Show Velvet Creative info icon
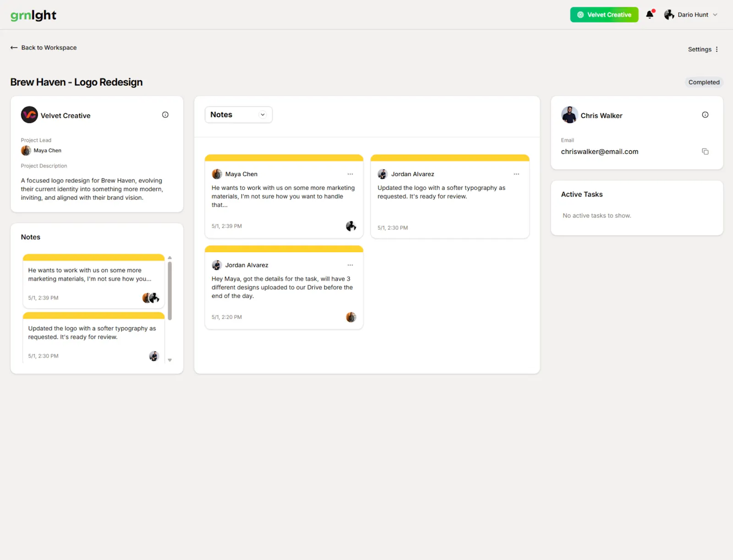 click(x=165, y=115)
